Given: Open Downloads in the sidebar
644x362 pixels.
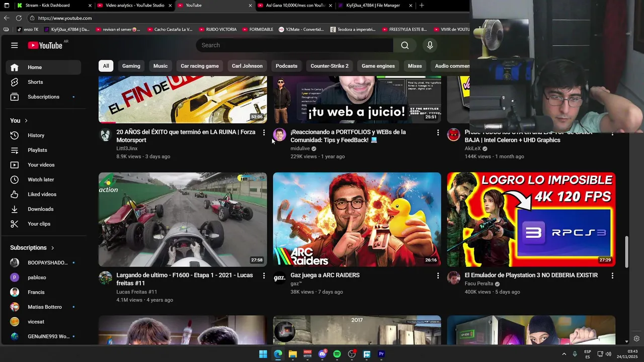Looking at the screenshot, I should tap(43, 209).
